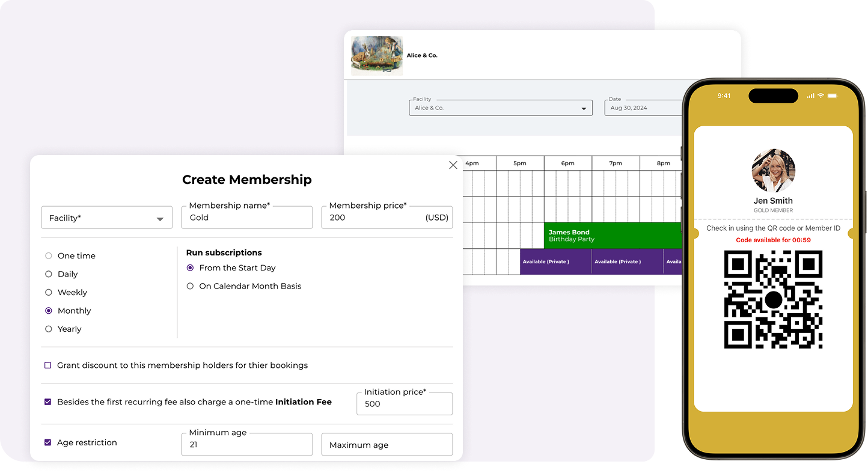Toggle the Age restriction checkbox
Screen dimensions: 868x473
pos(48,442)
